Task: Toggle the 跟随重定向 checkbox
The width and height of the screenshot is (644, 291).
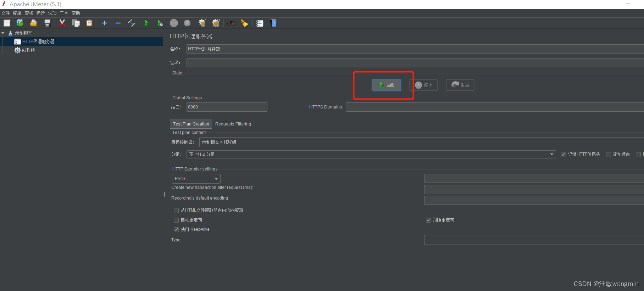Action: point(428,220)
